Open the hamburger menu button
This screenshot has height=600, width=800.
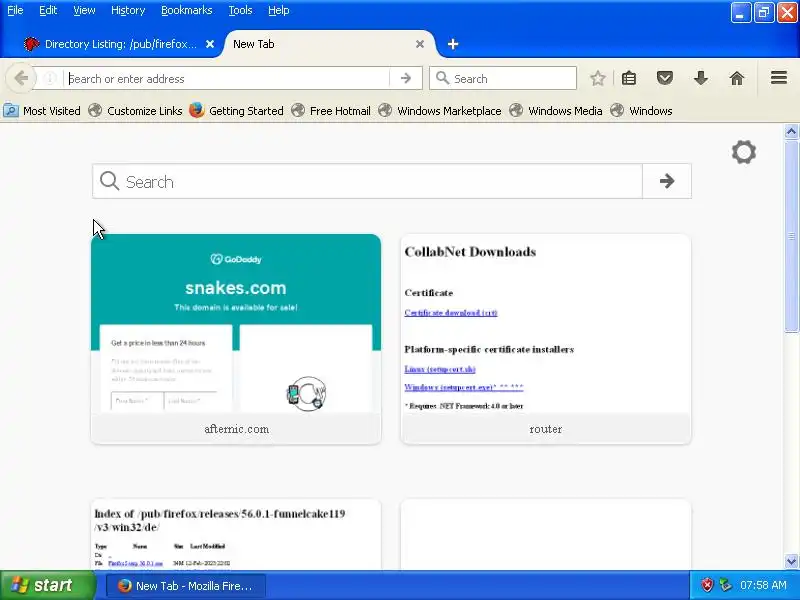[x=779, y=78]
